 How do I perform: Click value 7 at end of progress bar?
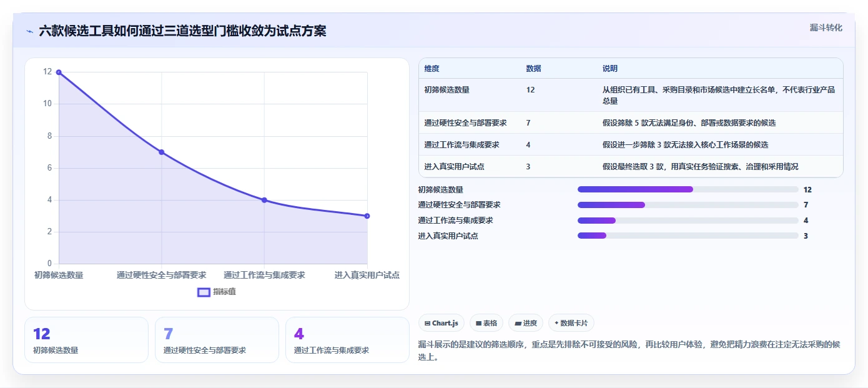(806, 205)
